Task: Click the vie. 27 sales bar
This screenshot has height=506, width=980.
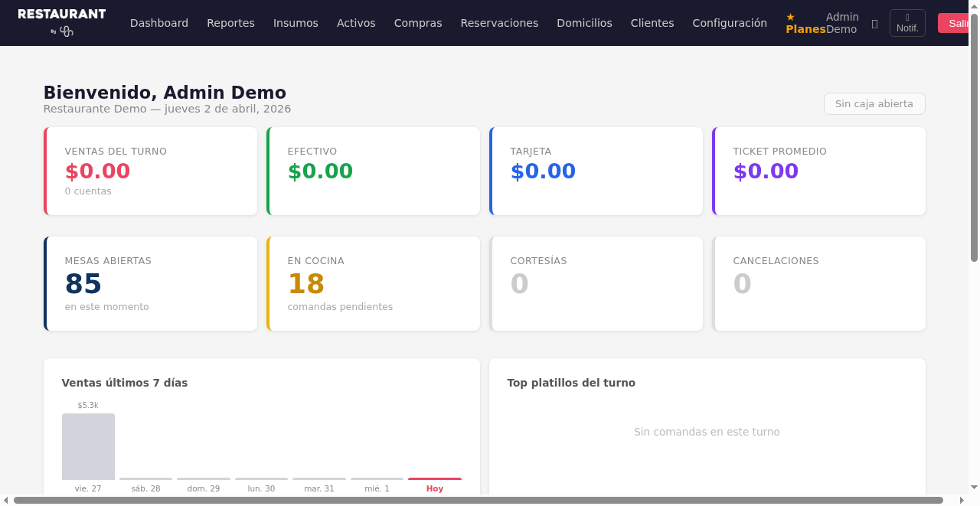Action: [x=88, y=446]
